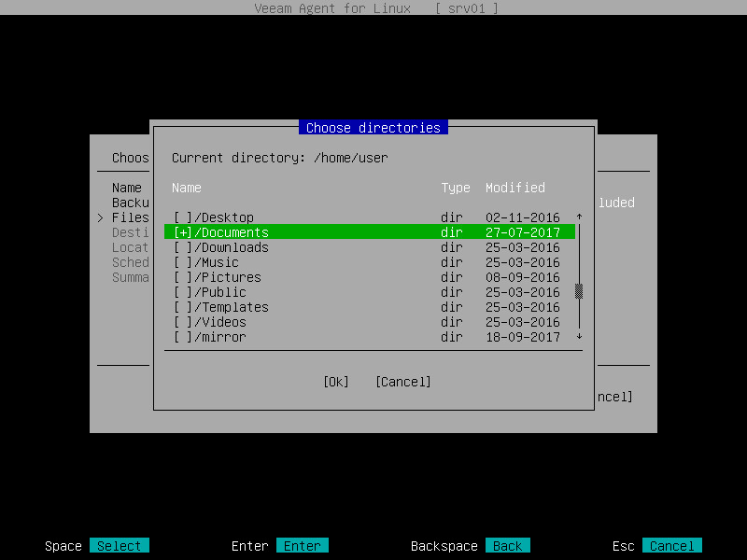
Task: Dismiss the dialog via Cancel button
Action: coord(402,381)
